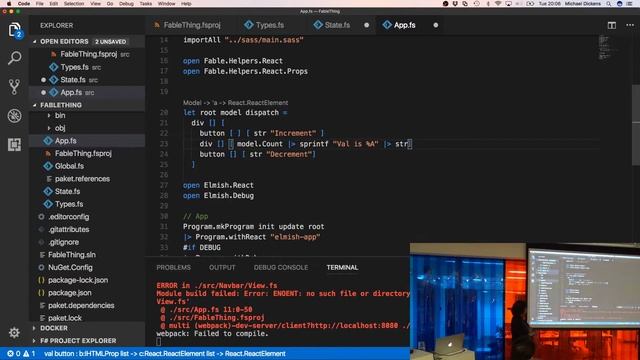Image resolution: width=640 pixels, height=360 pixels.
Task: Open package.json in the file tree
Action: (70, 293)
